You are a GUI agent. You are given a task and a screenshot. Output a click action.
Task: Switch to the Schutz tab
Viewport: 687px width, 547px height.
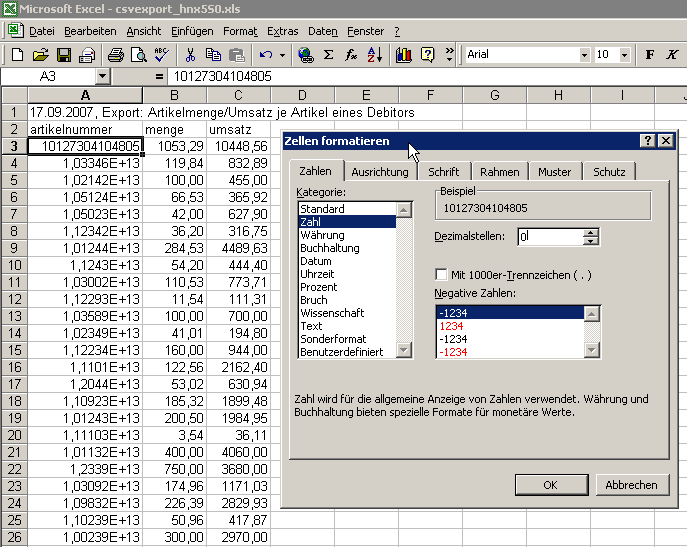(x=609, y=172)
